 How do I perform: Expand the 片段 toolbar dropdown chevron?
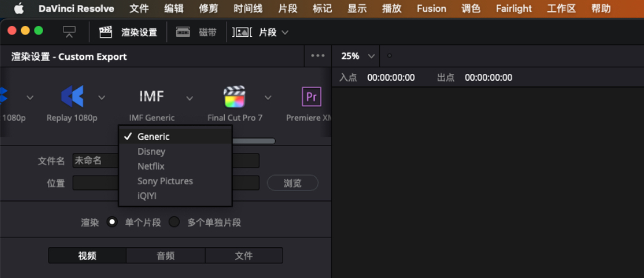click(x=284, y=33)
